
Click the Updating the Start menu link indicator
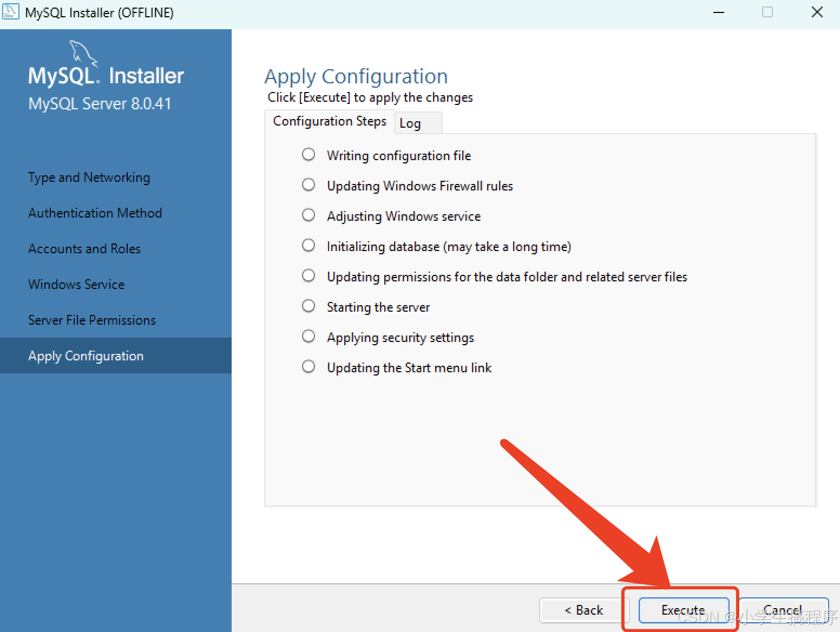309,367
